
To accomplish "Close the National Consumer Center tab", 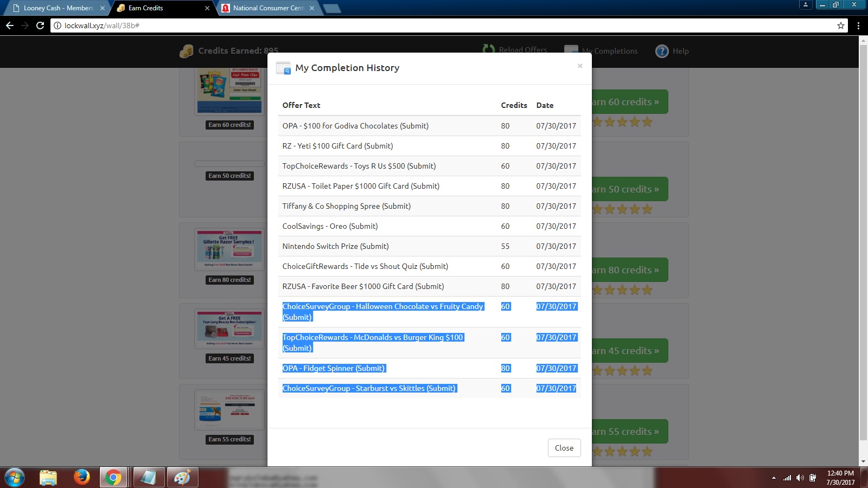I will click(x=311, y=8).
